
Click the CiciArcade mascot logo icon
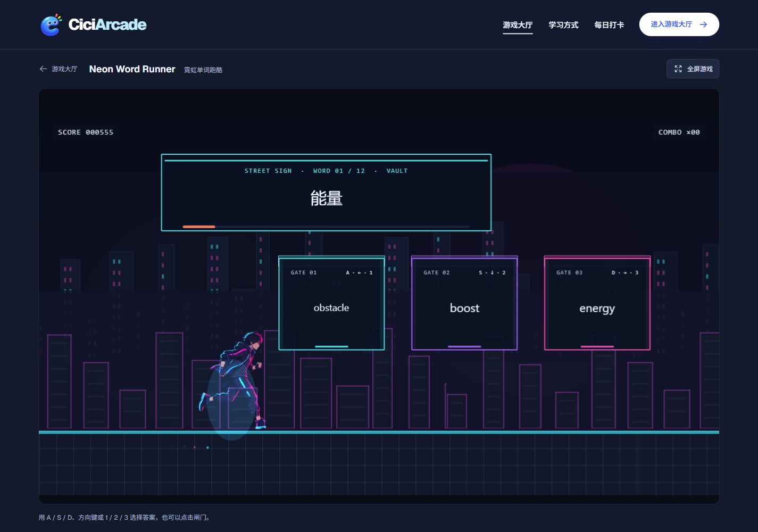tap(51, 25)
